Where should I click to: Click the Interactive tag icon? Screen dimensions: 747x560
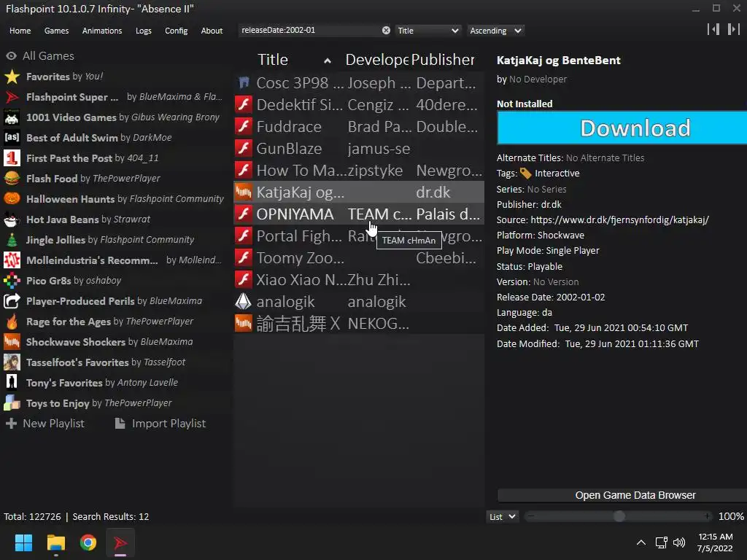(x=526, y=174)
